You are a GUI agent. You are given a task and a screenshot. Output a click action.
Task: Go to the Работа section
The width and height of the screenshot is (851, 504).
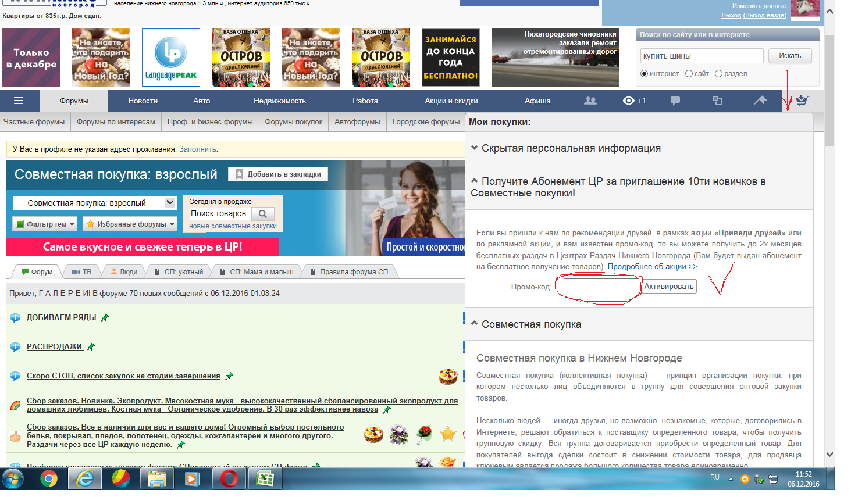365,101
